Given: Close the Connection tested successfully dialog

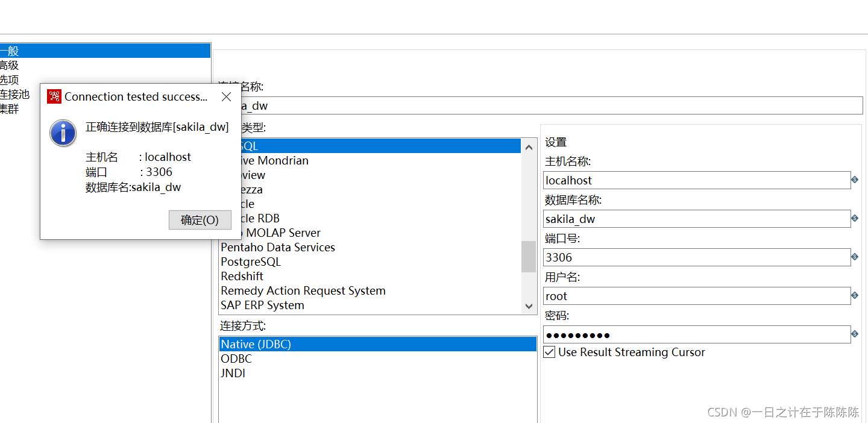Looking at the screenshot, I should click(x=226, y=96).
